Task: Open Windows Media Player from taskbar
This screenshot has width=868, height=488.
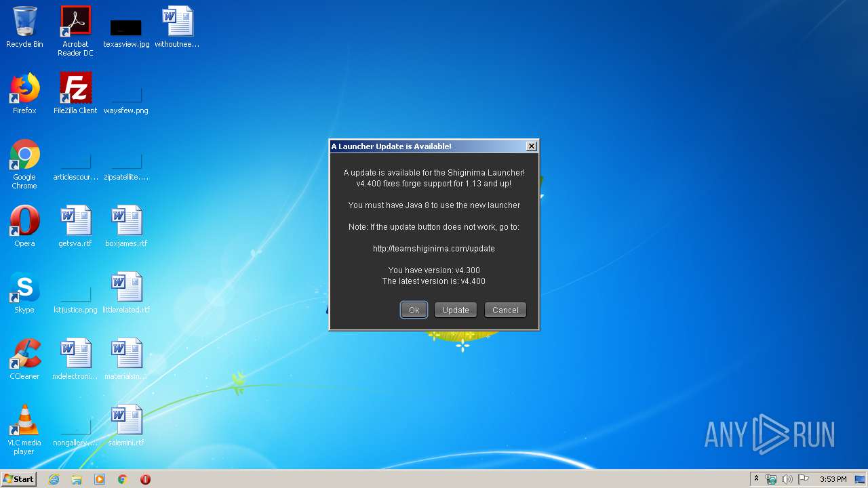Action: (100, 479)
